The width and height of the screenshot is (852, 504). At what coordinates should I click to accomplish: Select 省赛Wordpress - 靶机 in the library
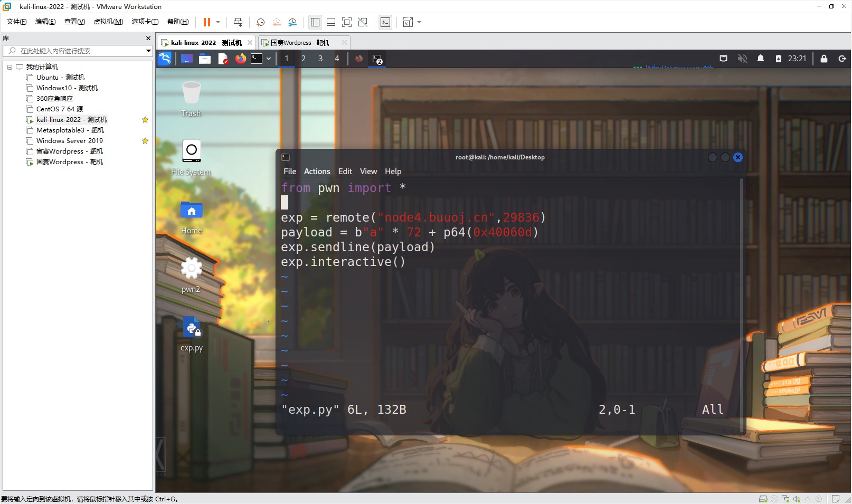(x=70, y=151)
